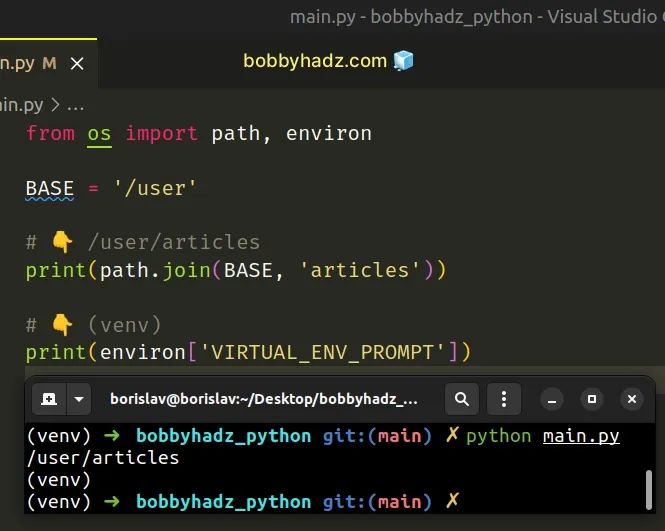Close the terminal window
Image resolution: width=665 pixels, height=531 pixels.
pyautogui.click(x=632, y=400)
